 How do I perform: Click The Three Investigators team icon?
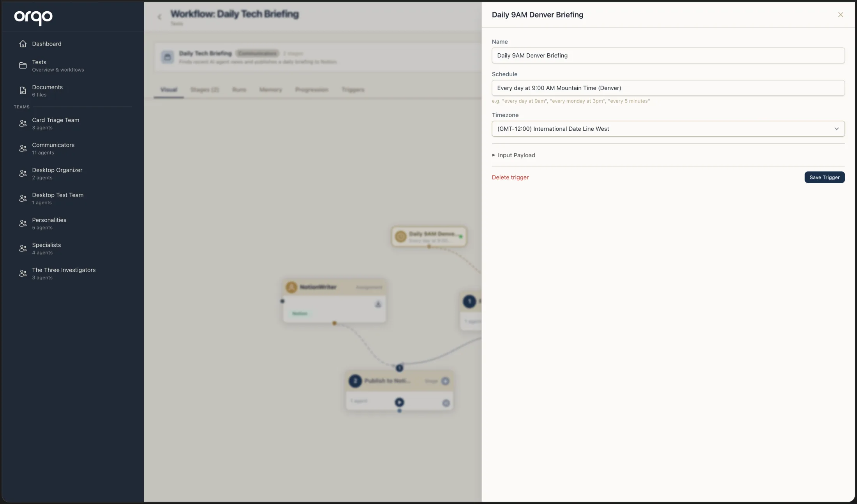[23, 273]
